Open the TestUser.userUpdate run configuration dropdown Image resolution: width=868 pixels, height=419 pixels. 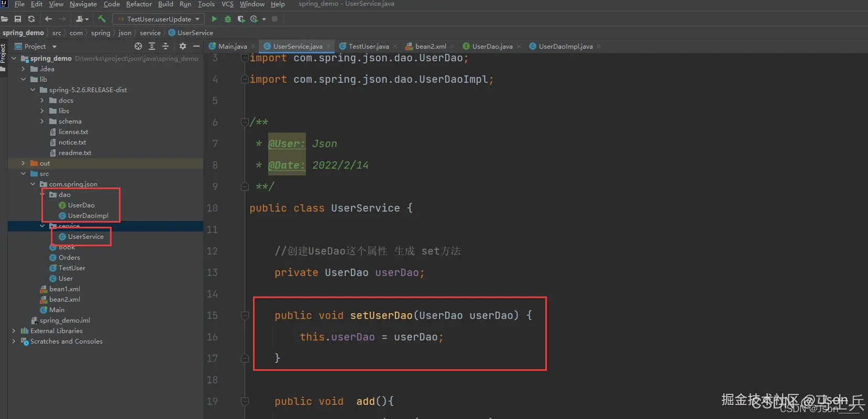click(x=158, y=19)
